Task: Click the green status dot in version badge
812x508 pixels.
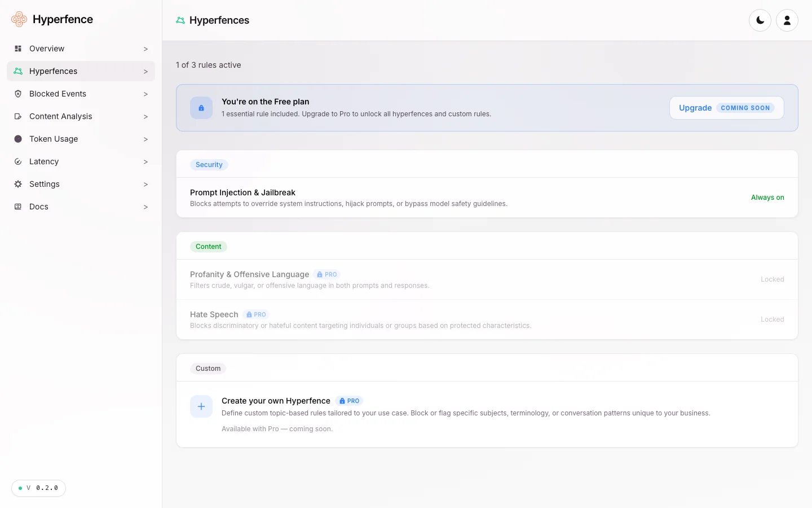Action: pos(20,488)
